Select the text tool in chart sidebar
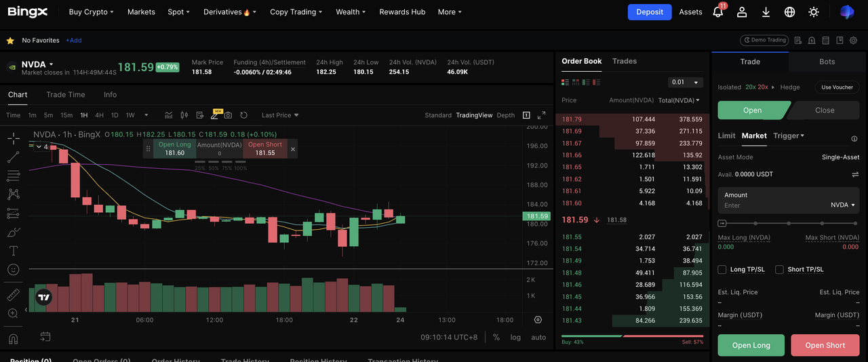868x362 pixels. point(14,251)
